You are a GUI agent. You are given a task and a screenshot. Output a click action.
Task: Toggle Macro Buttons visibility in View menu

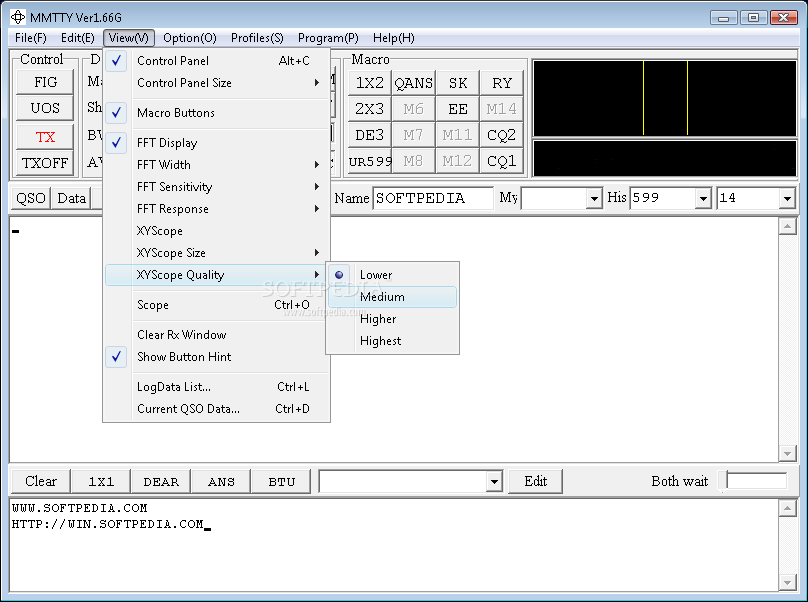click(216, 113)
